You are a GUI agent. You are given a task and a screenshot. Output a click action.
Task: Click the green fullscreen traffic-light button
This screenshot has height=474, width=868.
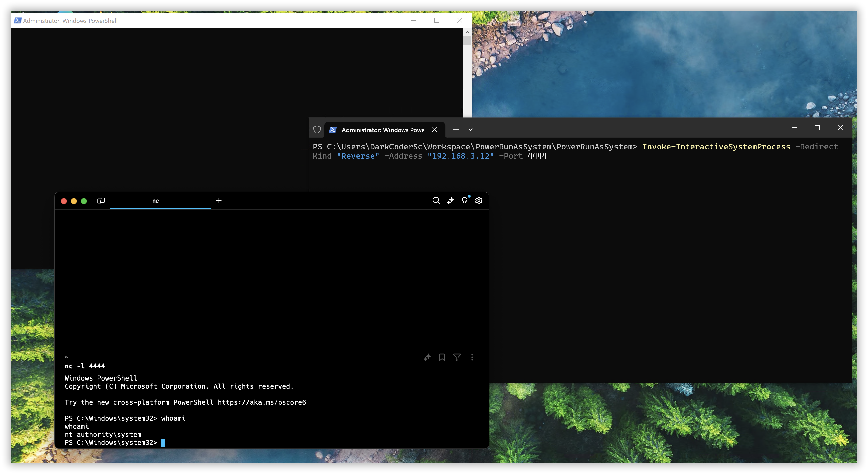coord(84,201)
